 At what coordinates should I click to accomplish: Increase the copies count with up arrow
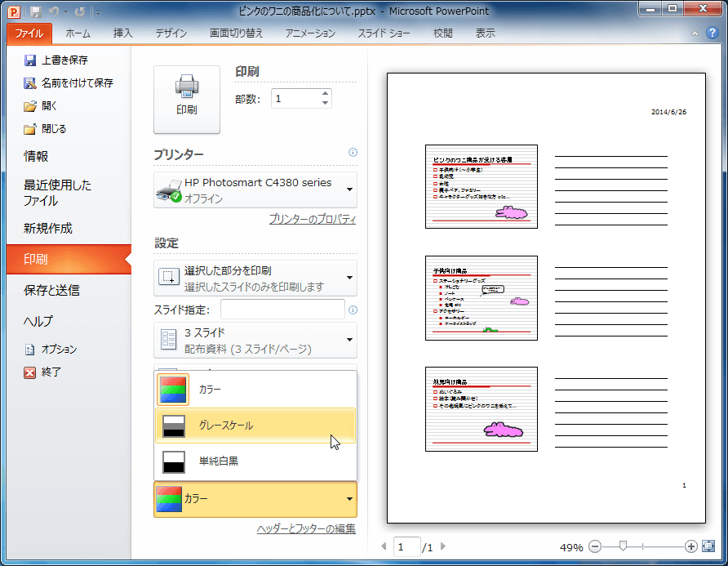[326, 93]
